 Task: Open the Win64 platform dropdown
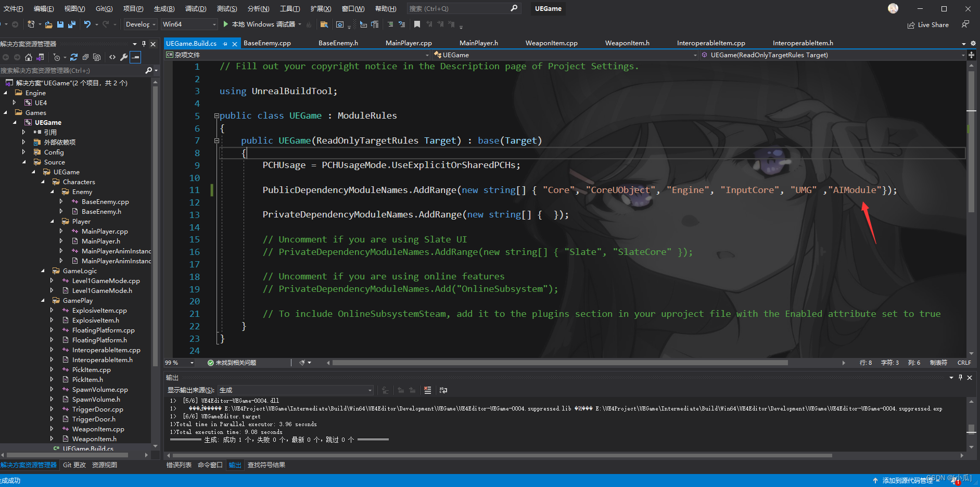click(189, 24)
